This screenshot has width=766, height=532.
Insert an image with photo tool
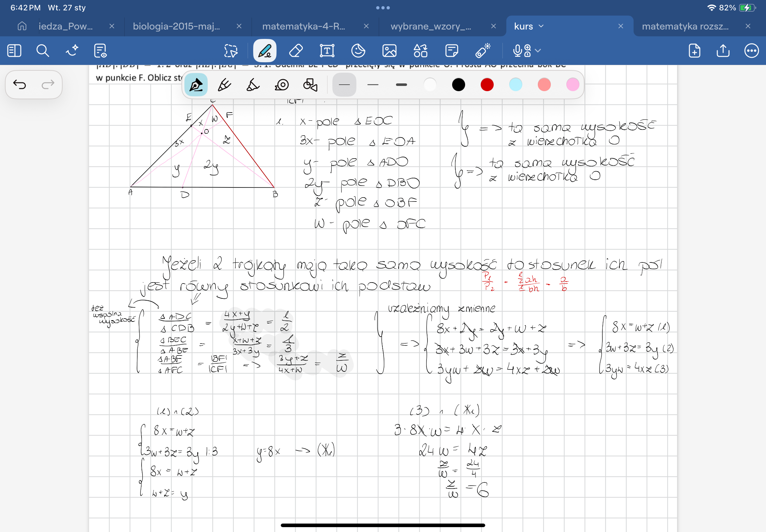(x=389, y=51)
